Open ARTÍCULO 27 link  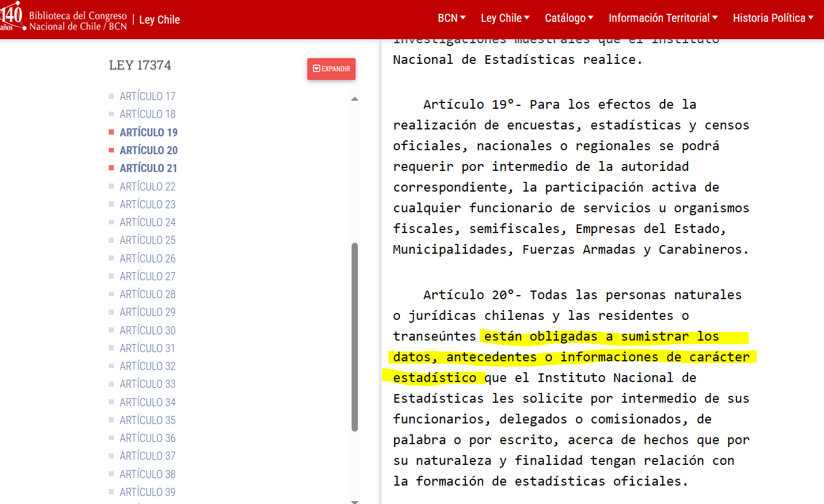147,276
